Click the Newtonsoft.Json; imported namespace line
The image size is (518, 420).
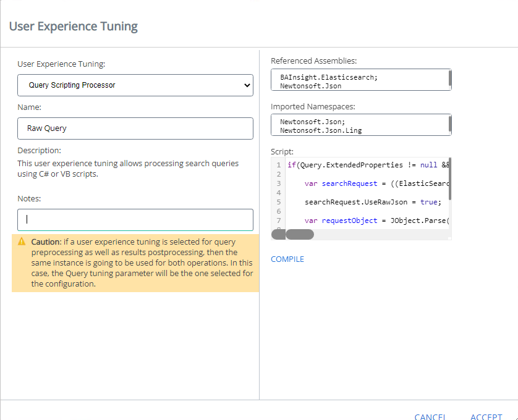(313, 122)
